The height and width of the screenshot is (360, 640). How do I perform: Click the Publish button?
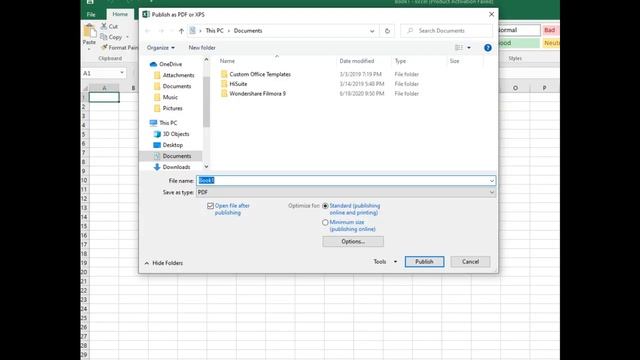(x=424, y=262)
